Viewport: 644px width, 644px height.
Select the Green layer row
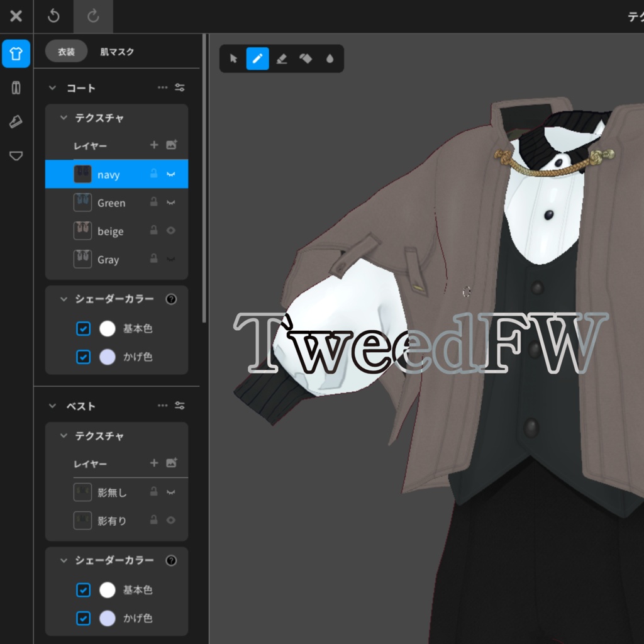pyautogui.click(x=116, y=203)
